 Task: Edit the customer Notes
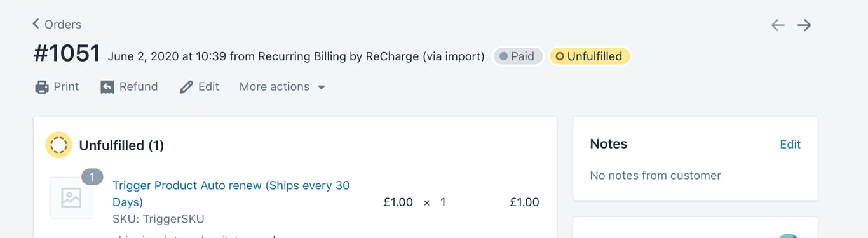pyautogui.click(x=790, y=144)
